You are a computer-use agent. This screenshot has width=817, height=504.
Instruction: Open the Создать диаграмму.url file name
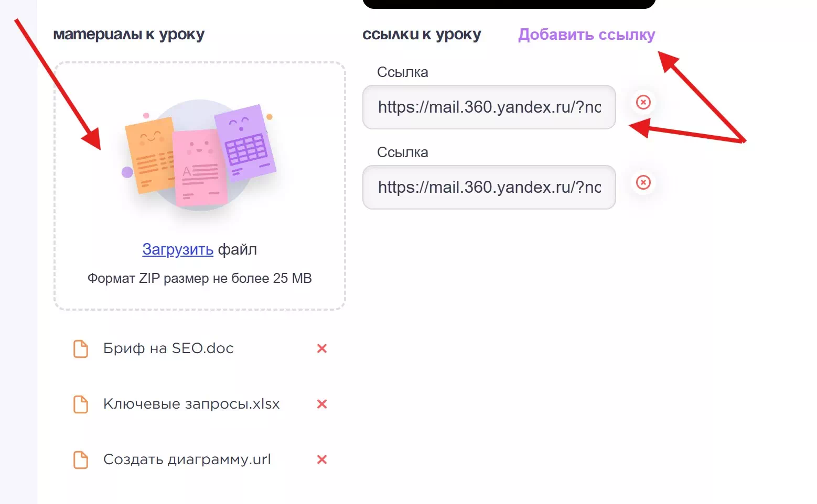click(x=187, y=459)
